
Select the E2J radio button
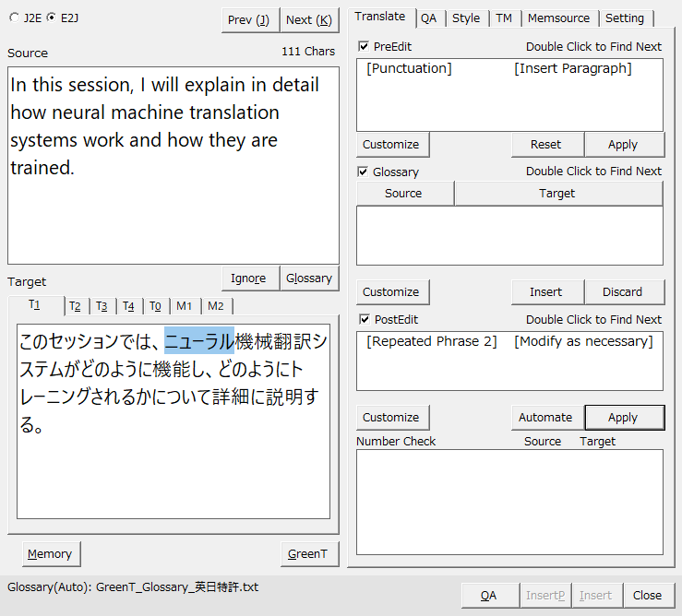tap(51, 18)
